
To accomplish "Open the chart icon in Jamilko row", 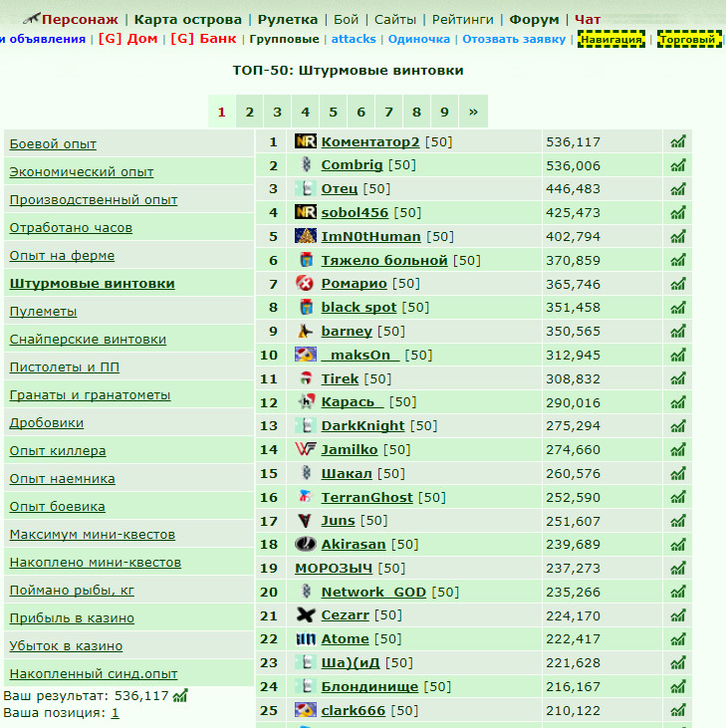I will (x=678, y=449).
